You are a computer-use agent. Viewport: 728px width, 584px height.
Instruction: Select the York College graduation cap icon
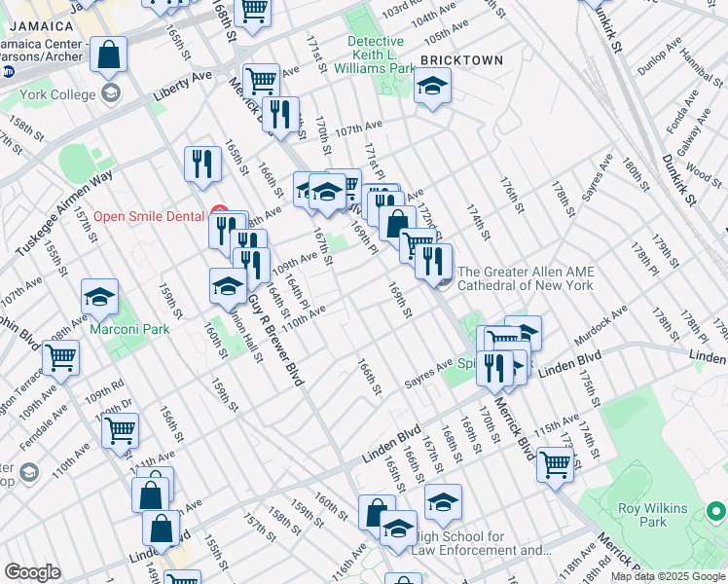tap(111, 92)
